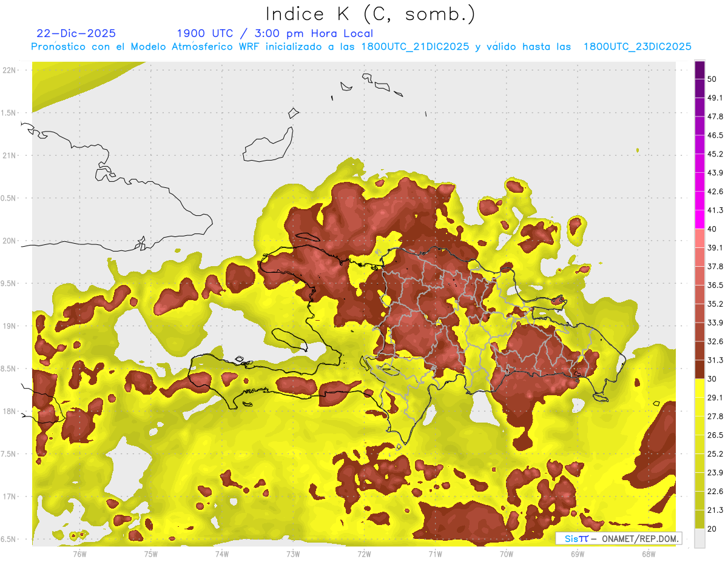Click the dark purple legend swatch above 50

(699, 70)
